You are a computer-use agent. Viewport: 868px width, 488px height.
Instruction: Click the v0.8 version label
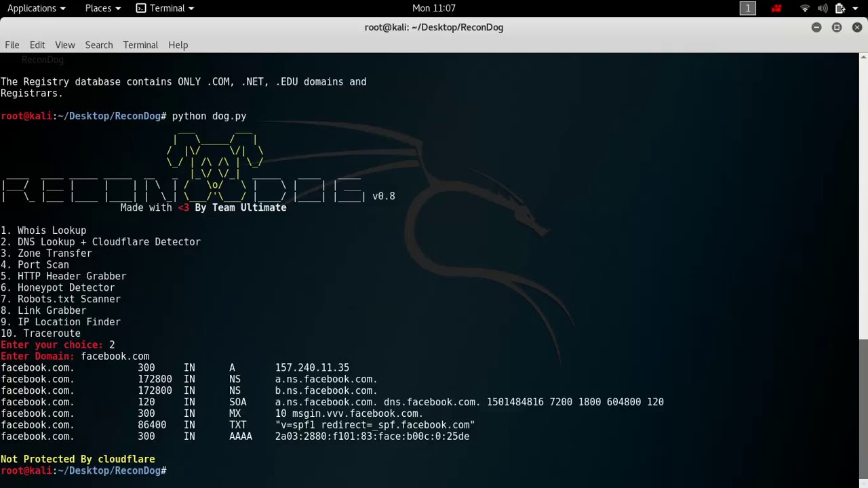pyautogui.click(x=384, y=197)
